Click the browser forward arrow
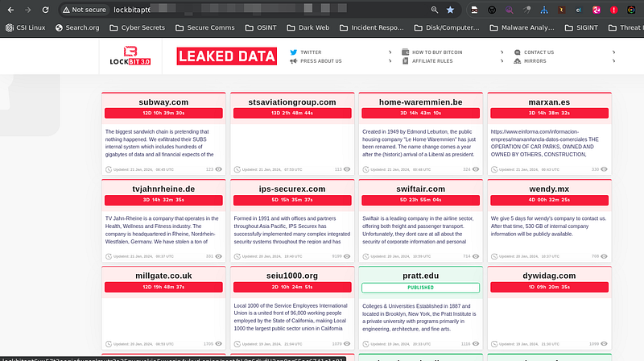This screenshot has height=361, width=644. [x=28, y=10]
